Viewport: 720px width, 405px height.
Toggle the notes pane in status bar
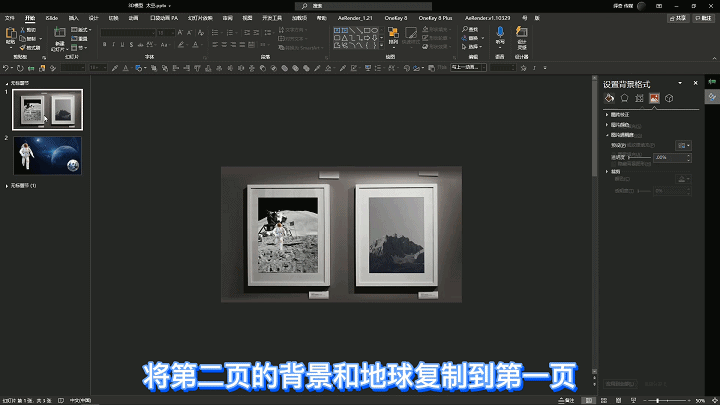[x=566, y=401]
